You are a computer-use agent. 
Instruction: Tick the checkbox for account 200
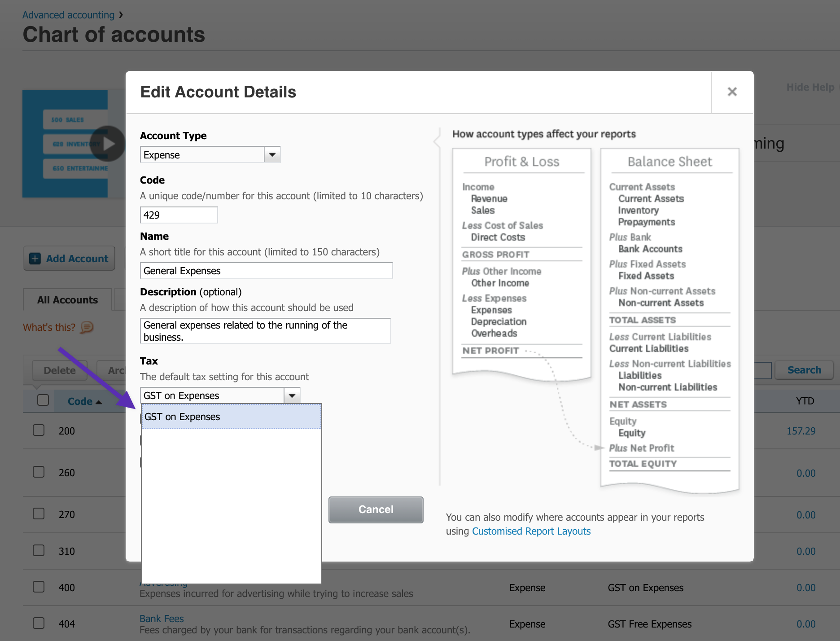[x=39, y=430]
